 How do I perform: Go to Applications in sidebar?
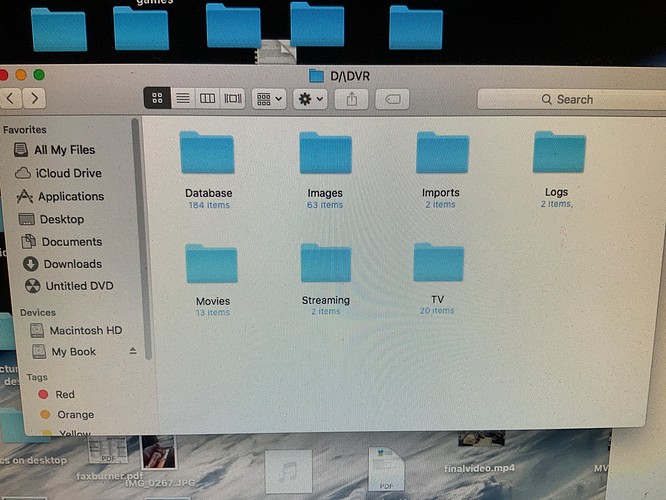click(70, 197)
